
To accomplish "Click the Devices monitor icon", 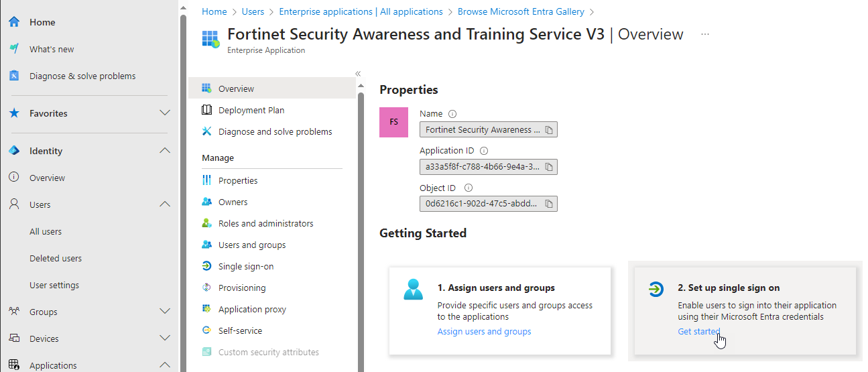I will [x=14, y=338].
